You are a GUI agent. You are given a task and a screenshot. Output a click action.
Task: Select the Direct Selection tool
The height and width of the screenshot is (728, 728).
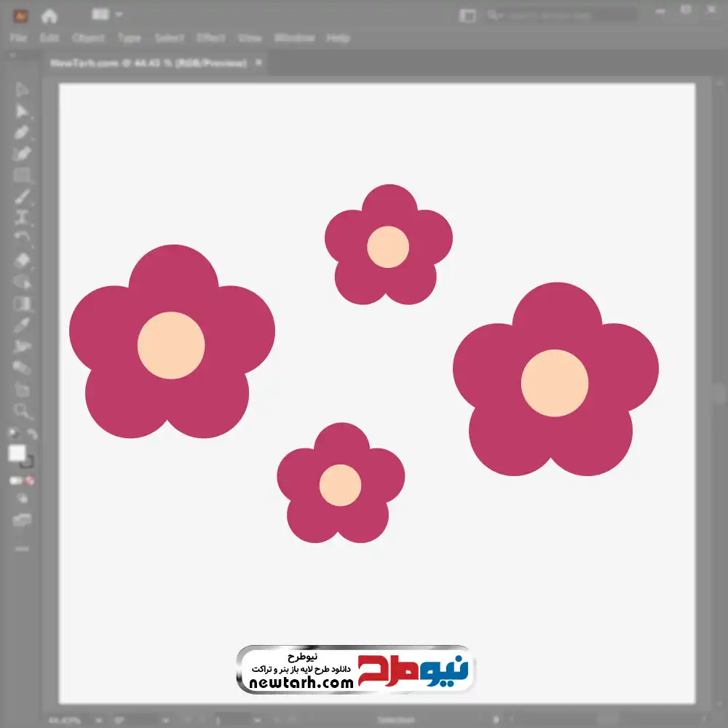(x=22, y=111)
